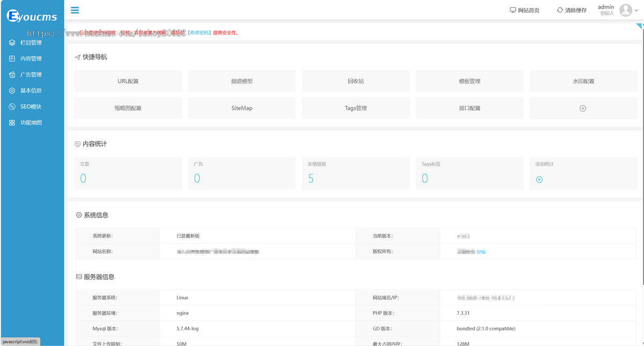This screenshot has width=644, height=346.
Task: Click the 广告 statistics card
Action: pos(241,173)
